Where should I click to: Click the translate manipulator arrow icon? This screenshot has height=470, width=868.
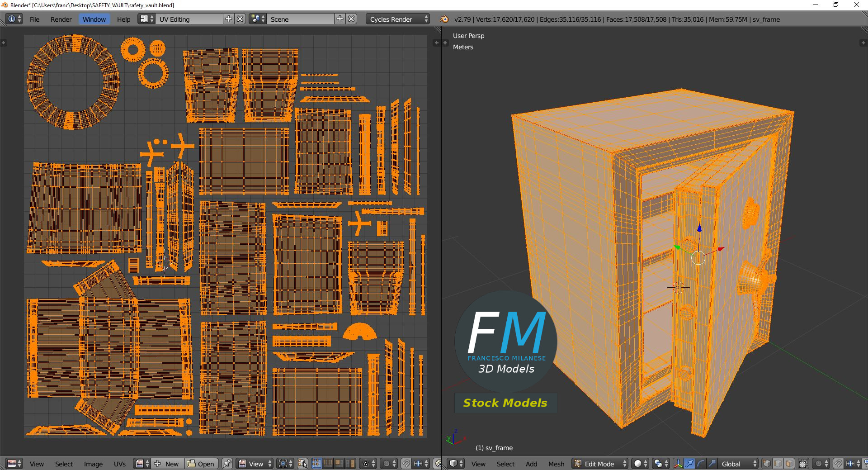[x=689, y=464]
